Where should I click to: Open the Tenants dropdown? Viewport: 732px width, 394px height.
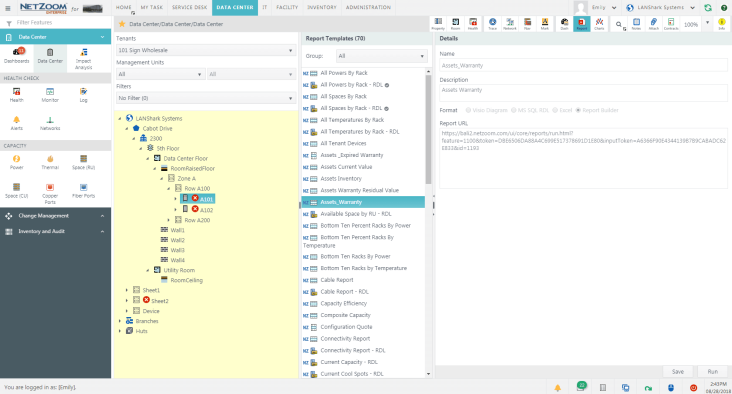(205, 50)
